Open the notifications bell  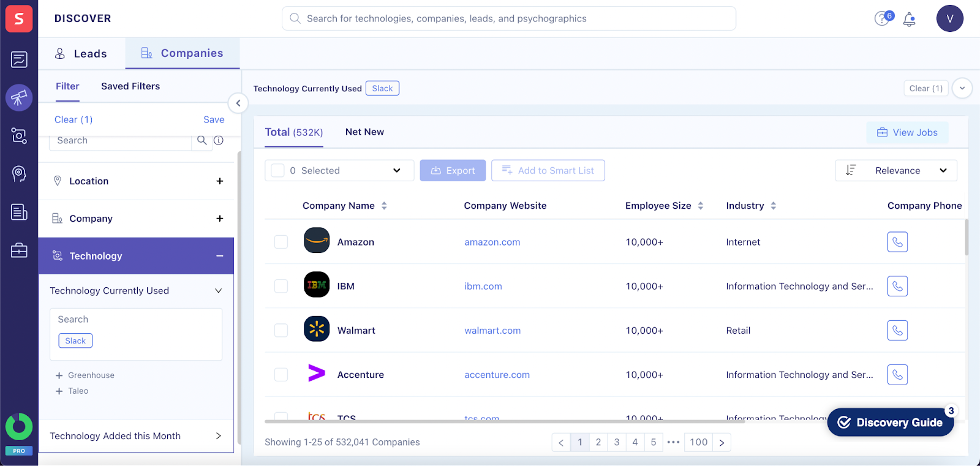[x=910, y=20]
